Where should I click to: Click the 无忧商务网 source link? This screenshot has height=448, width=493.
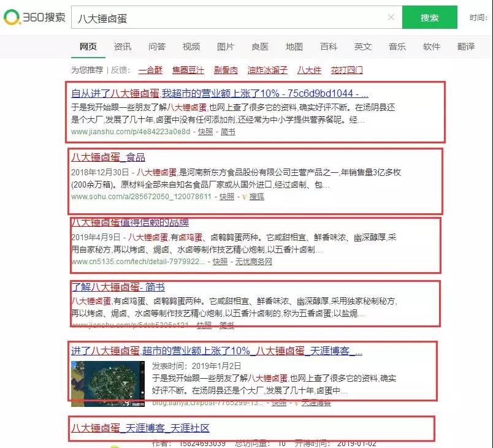pyautogui.click(x=254, y=262)
